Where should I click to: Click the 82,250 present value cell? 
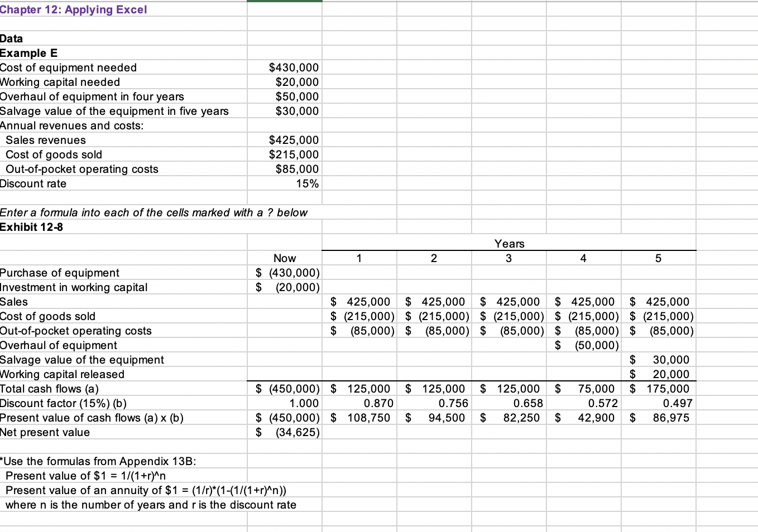pos(509,418)
